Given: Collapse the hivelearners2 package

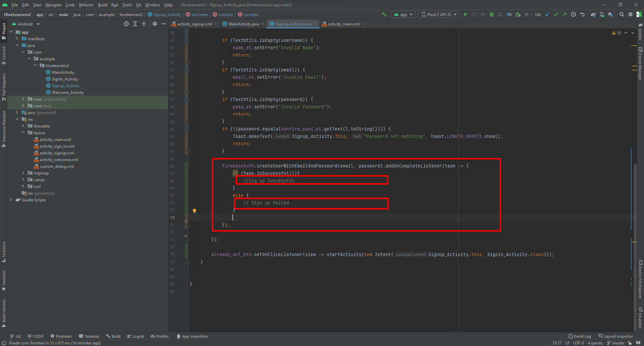Looking at the screenshot, I should tap(36, 65).
